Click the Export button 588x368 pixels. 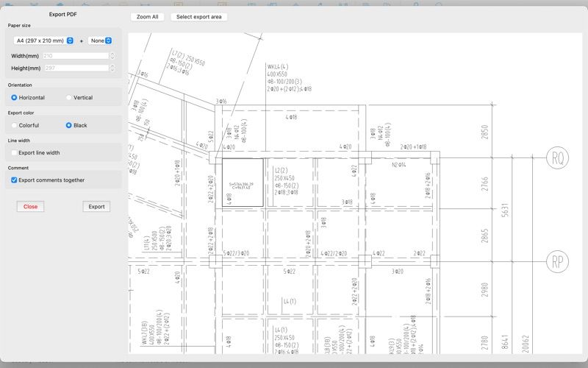pos(96,207)
